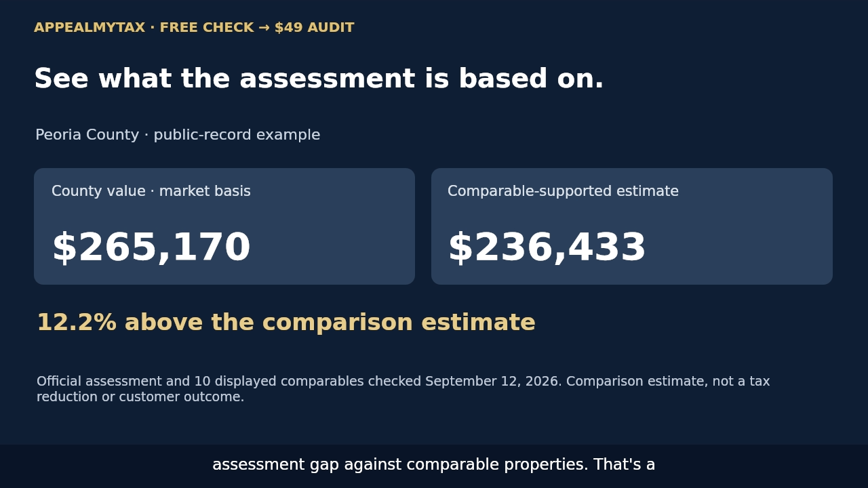Click the reduction or customer outcome line
This screenshot has width=868, height=488.
pyautogui.click(x=140, y=397)
